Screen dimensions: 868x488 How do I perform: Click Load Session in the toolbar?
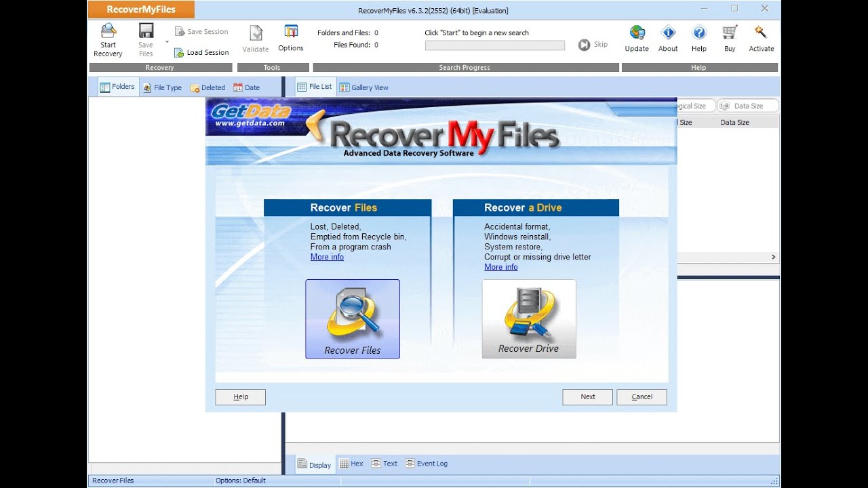pos(201,52)
